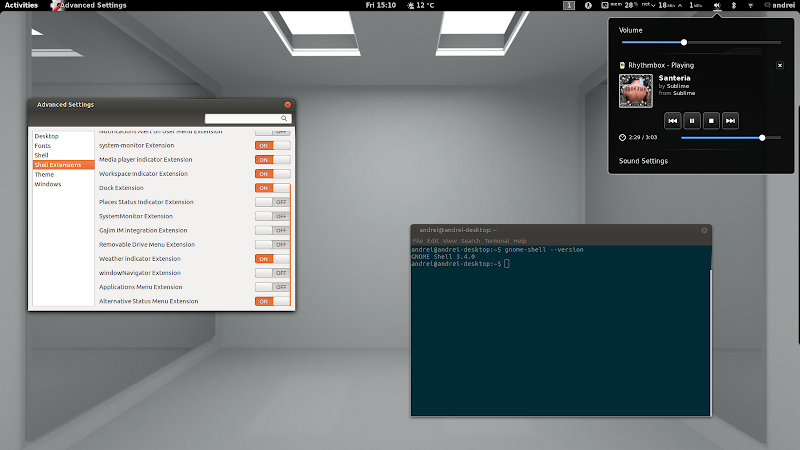
Task: Turn off Weather Indicator Extension
Action: click(x=273, y=258)
